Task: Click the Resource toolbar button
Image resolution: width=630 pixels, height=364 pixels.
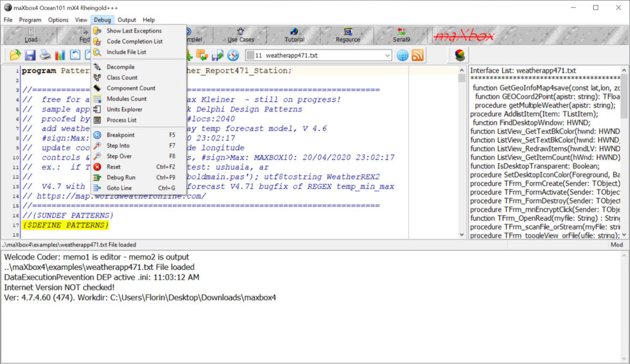Action: tap(348, 36)
